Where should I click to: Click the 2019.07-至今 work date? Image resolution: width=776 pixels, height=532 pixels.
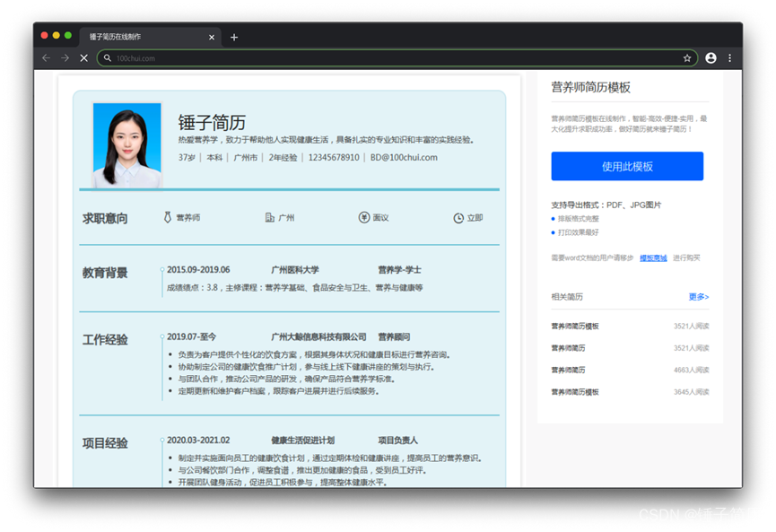[191, 336]
